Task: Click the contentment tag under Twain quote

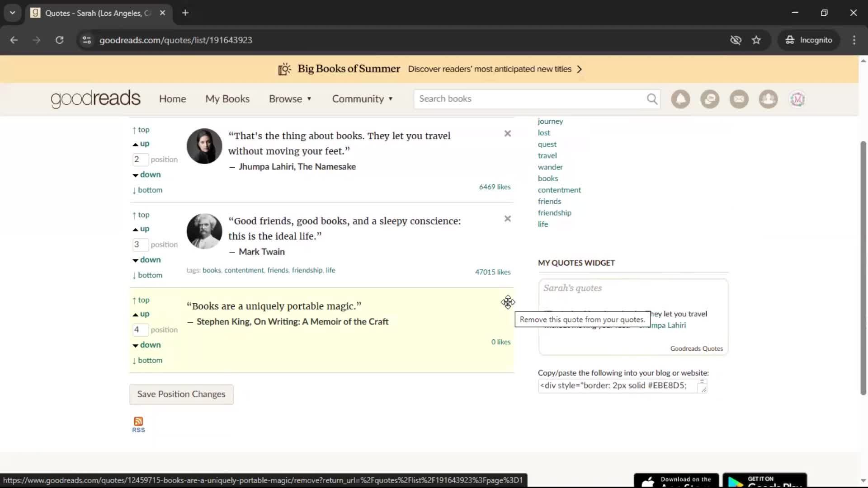Action: pyautogui.click(x=244, y=270)
